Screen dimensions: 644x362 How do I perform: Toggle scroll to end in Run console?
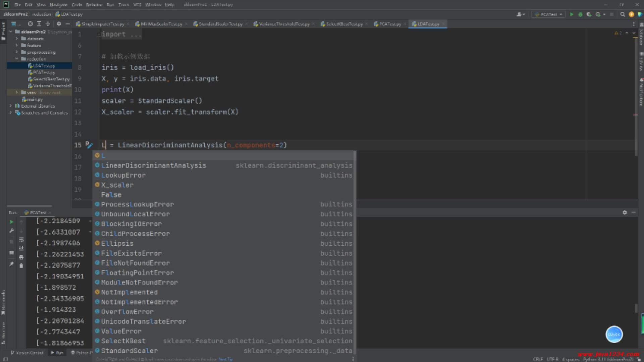coord(21,248)
